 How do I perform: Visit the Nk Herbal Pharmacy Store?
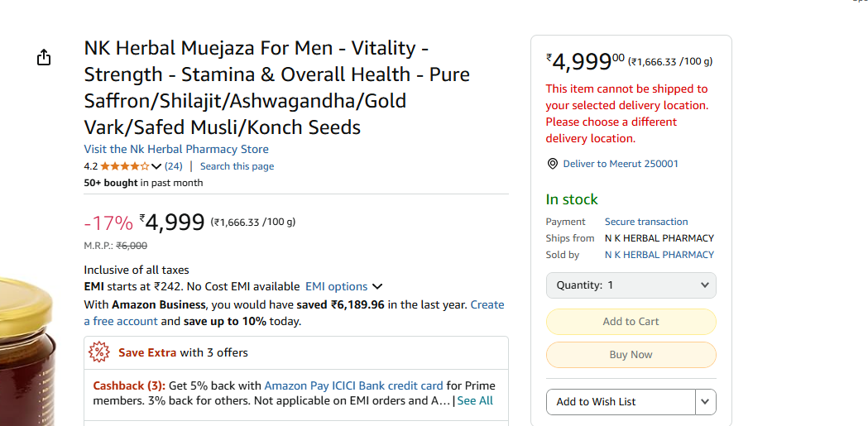point(176,150)
